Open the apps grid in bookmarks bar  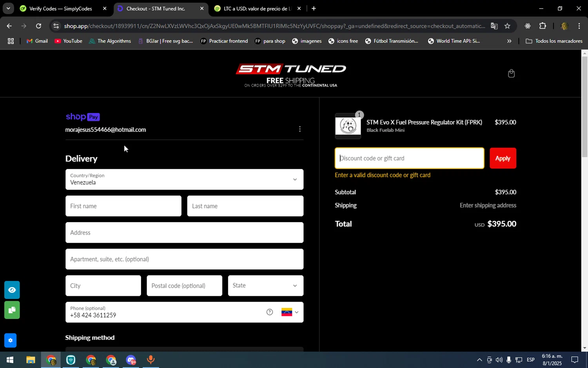coord(11,41)
